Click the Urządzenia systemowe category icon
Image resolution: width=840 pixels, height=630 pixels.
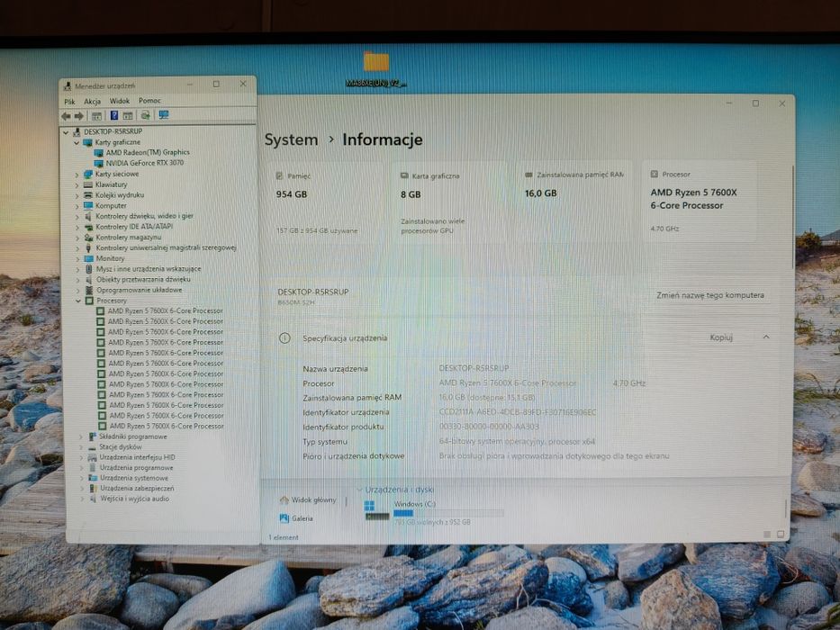tap(93, 478)
